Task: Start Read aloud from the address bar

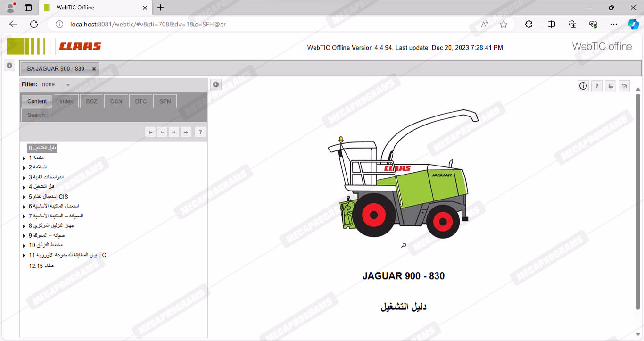Action: (485, 24)
